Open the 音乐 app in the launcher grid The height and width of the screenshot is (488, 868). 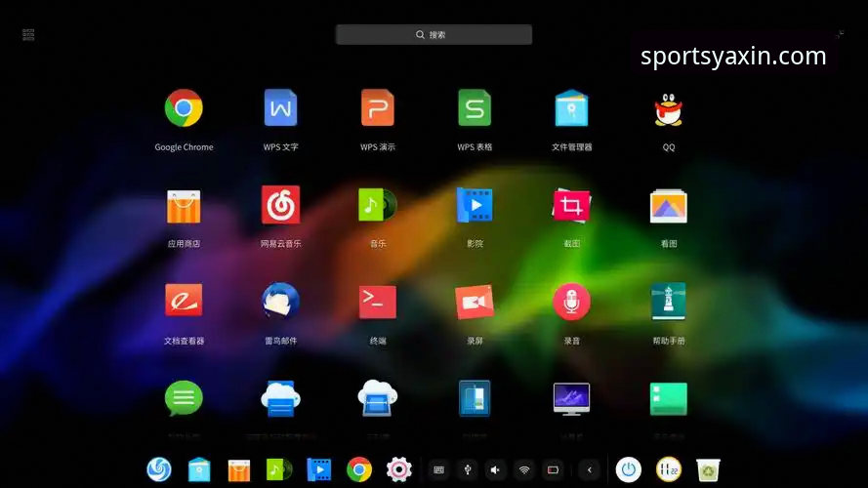[x=378, y=205]
